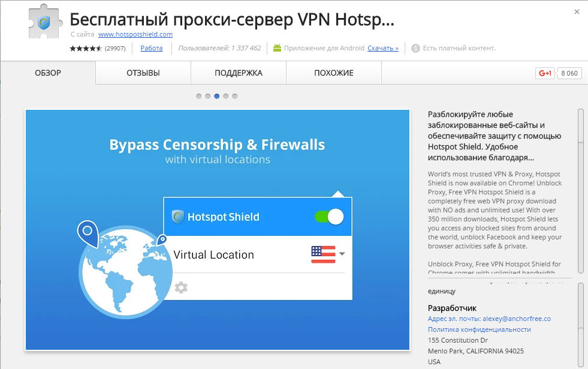This screenshot has width=588, height=369.
Task: Click the Приложение для Android label
Action: (x=324, y=48)
